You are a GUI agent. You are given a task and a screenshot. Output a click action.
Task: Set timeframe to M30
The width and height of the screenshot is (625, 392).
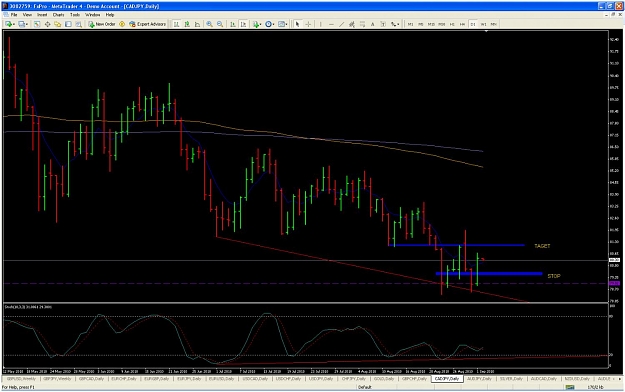pos(441,24)
